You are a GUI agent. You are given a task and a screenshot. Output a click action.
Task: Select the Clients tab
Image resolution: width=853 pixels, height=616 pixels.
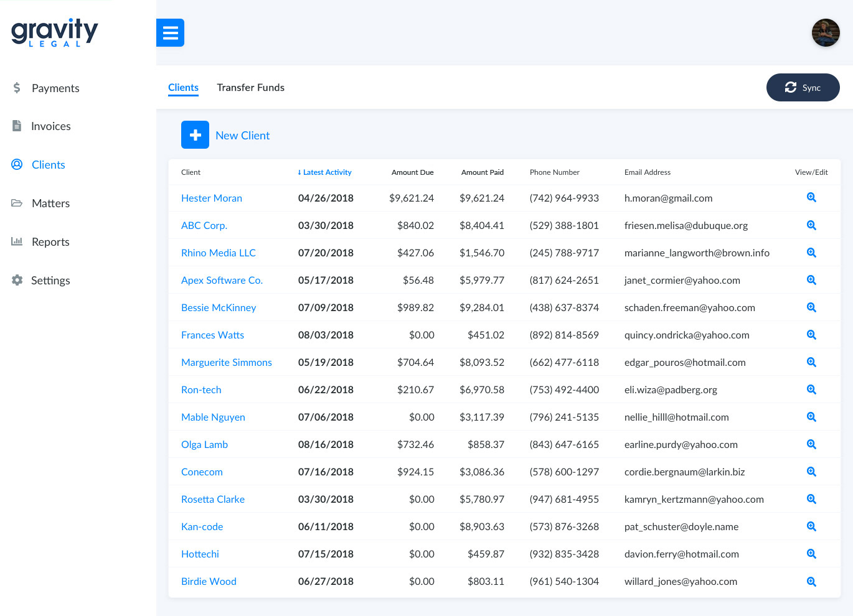click(183, 88)
